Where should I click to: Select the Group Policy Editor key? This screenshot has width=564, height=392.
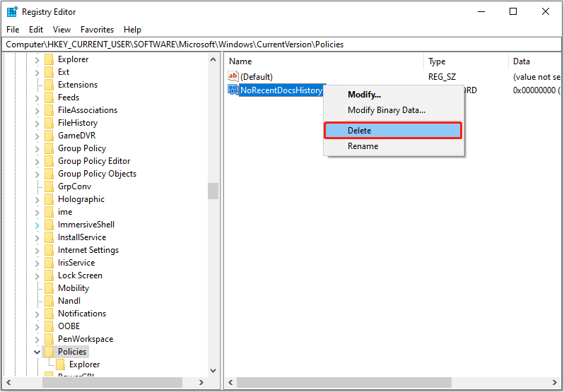[94, 161]
